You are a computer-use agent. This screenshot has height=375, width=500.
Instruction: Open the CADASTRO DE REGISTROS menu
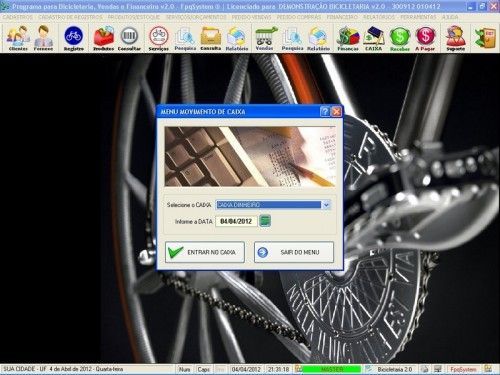71,17
